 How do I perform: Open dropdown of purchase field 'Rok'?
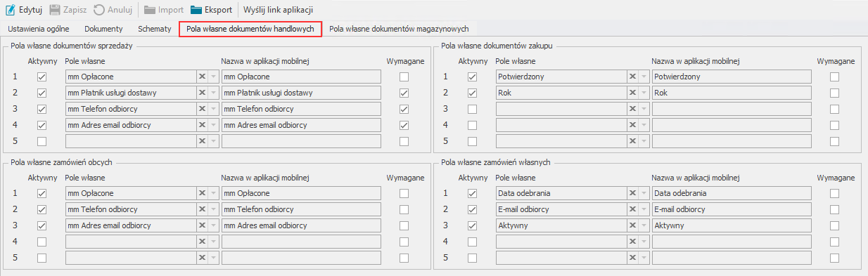pos(644,93)
